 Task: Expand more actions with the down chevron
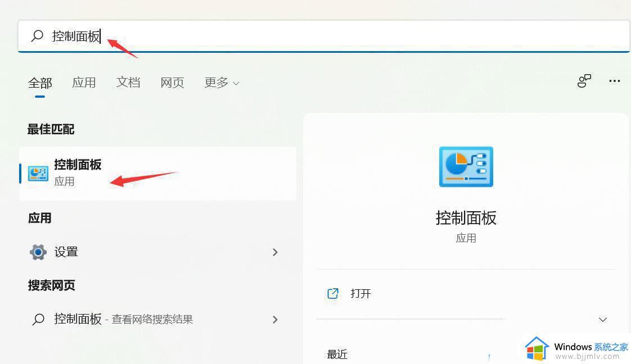[x=603, y=320]
